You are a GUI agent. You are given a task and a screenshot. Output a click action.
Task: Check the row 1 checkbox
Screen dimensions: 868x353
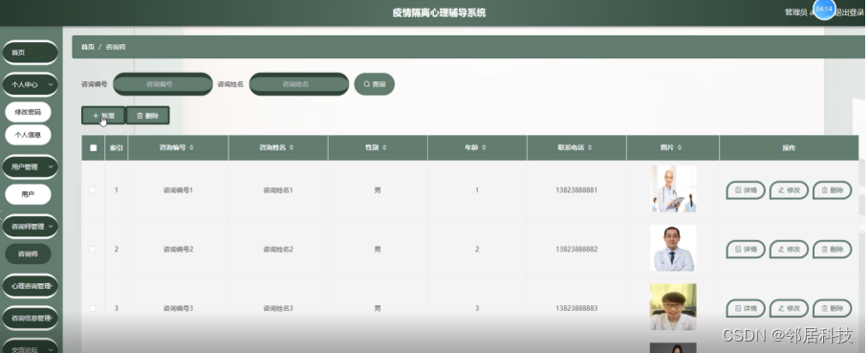pyautogui.click(x=93, y=190)
